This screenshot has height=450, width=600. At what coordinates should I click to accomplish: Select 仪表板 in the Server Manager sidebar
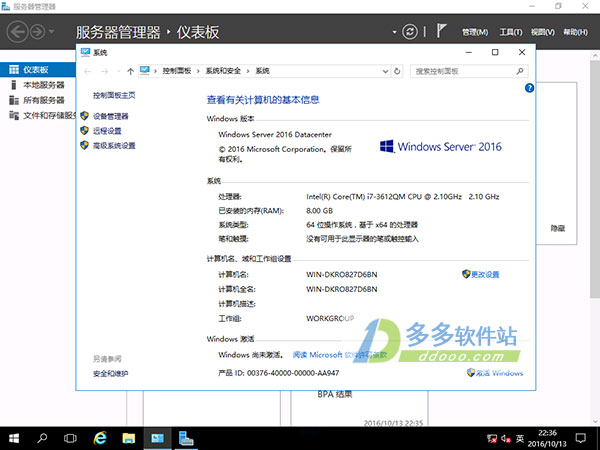tap(38, 70)
